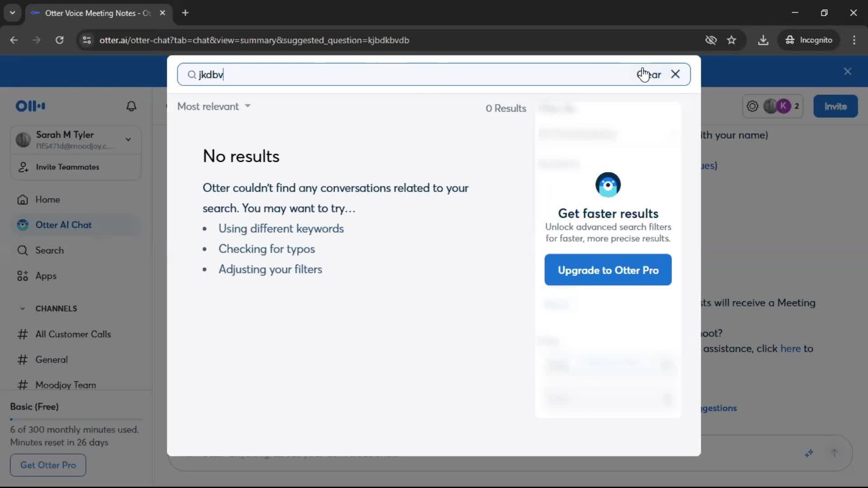Dismiss the blue banner with X
Screen dimensions: 868x488
click(x=848, y=71)
